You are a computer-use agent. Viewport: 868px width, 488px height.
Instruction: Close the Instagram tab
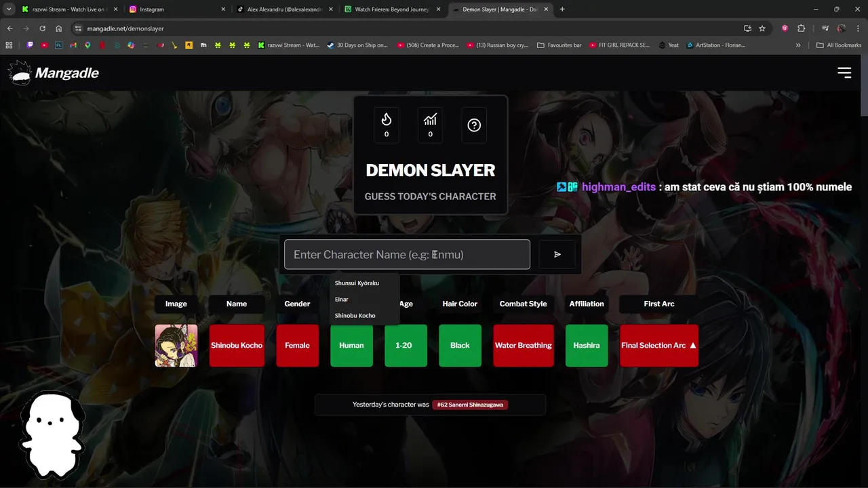[x=223, y=9]
